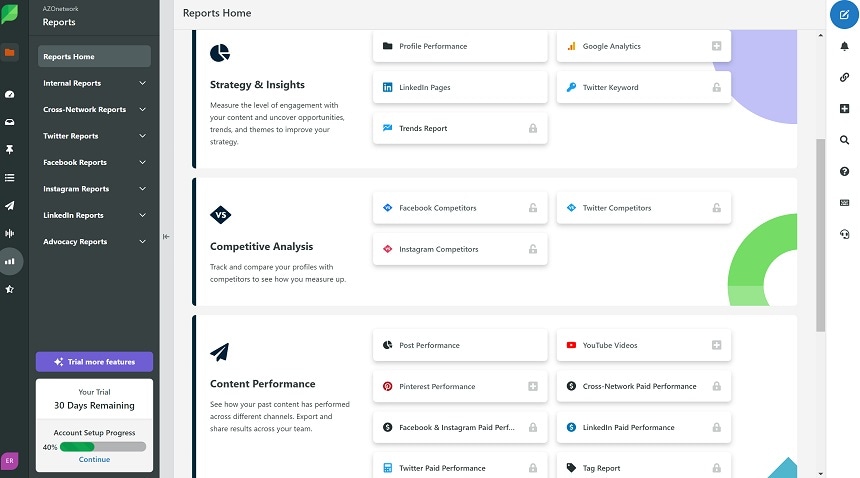The height and width of the screenshot is (478, 860).
Task: Collapse the sidebar with arrow icon
Action: [166, 237]
